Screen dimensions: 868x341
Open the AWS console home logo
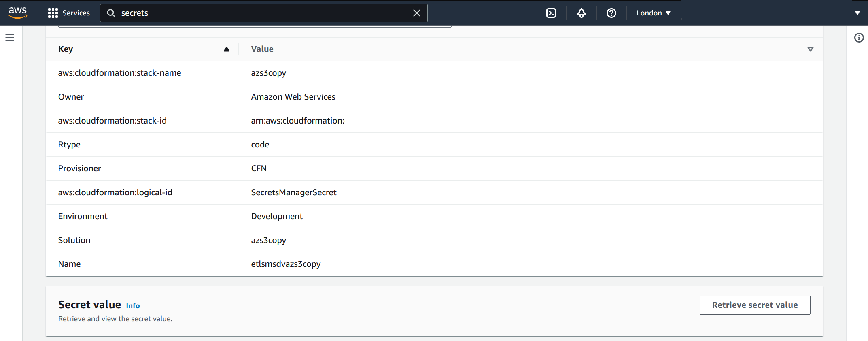18,13
